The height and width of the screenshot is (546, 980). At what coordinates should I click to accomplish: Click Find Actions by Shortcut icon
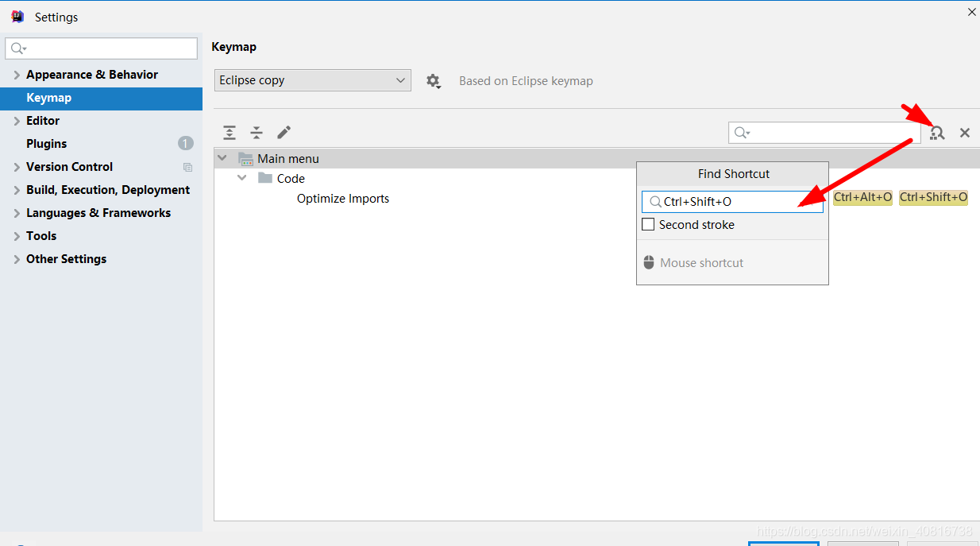(937, 133)
